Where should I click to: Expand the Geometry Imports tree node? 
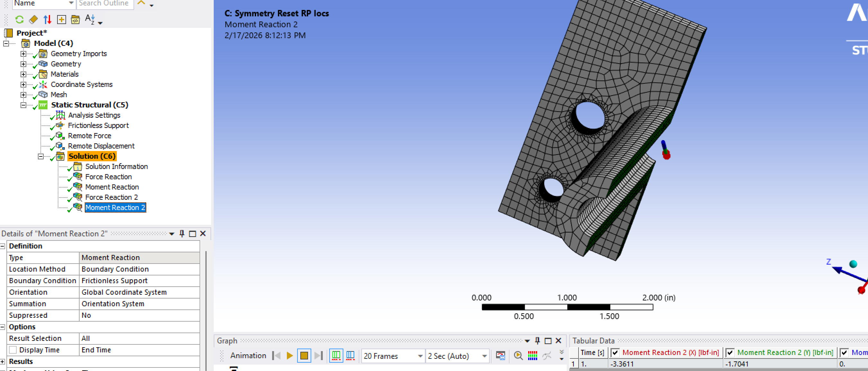(x=23, y=54)
